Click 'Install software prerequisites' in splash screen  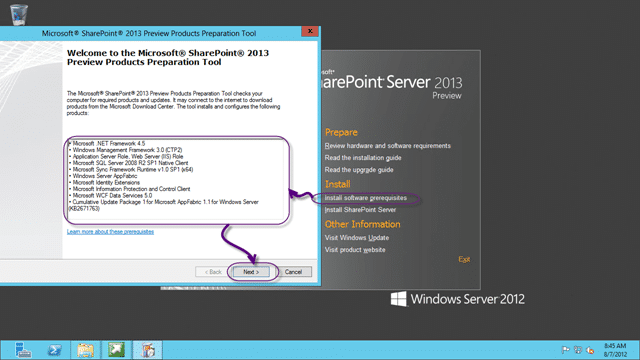point(366,198)
